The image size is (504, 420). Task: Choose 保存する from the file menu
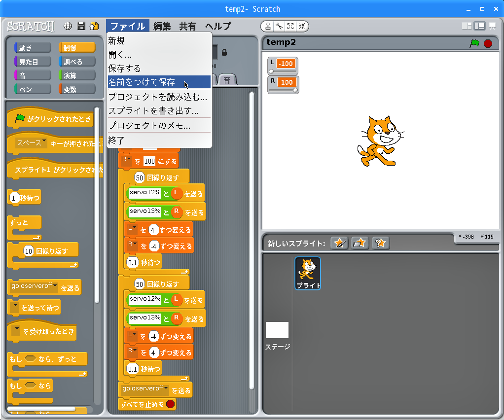[159, 69]
